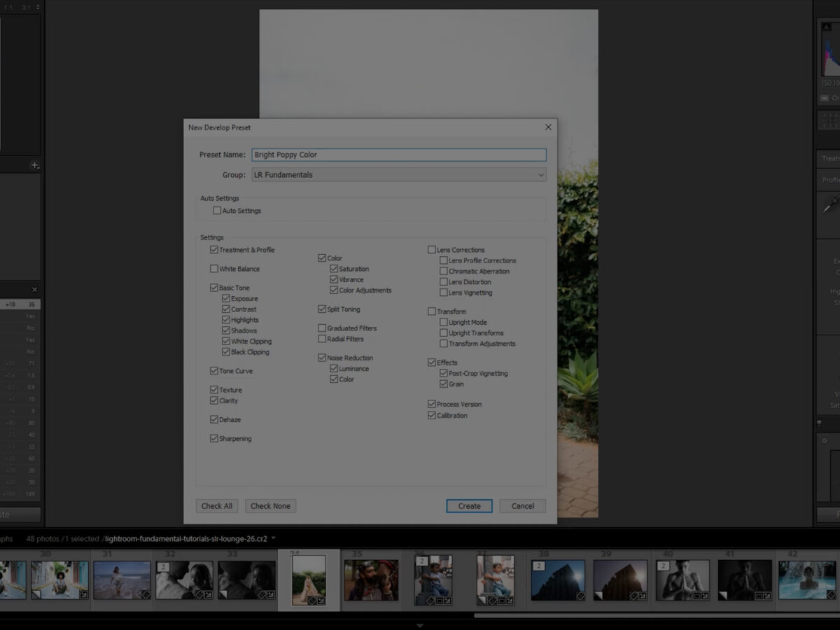Open the Group dropdown showing LR Fundamentals

click(399, 175)
